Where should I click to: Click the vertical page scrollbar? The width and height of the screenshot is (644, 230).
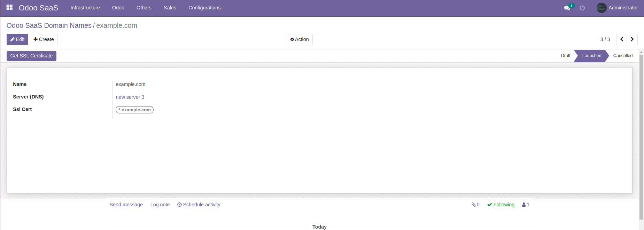[x=641, y=139]
